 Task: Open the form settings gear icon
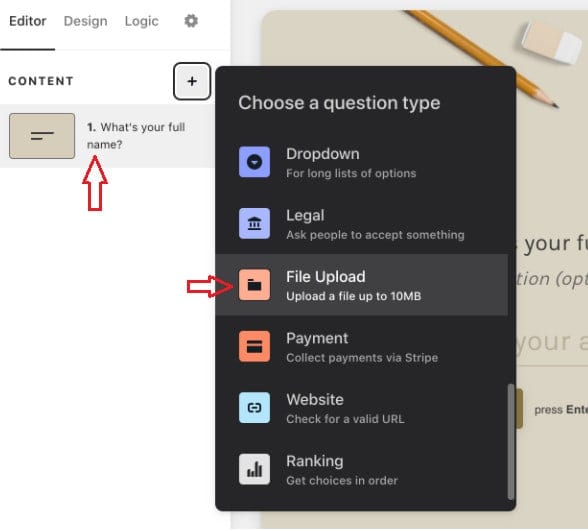pos(191,21)
